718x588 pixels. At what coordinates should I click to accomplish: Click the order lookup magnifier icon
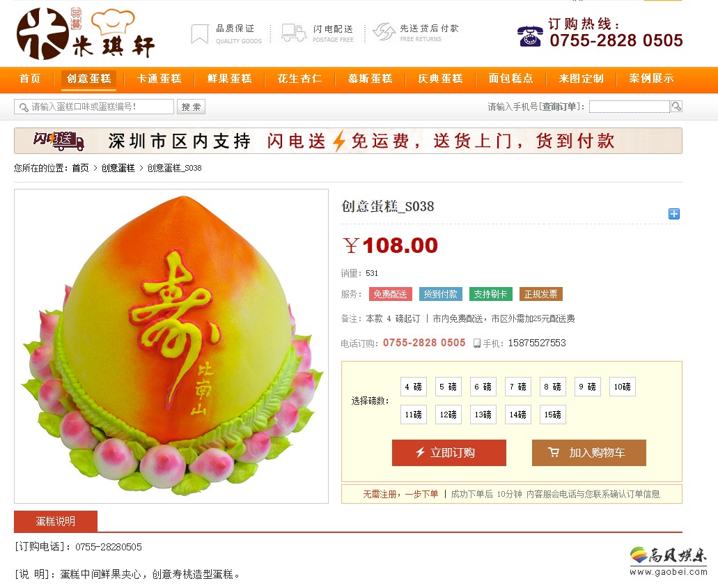(x=676, y=107)
